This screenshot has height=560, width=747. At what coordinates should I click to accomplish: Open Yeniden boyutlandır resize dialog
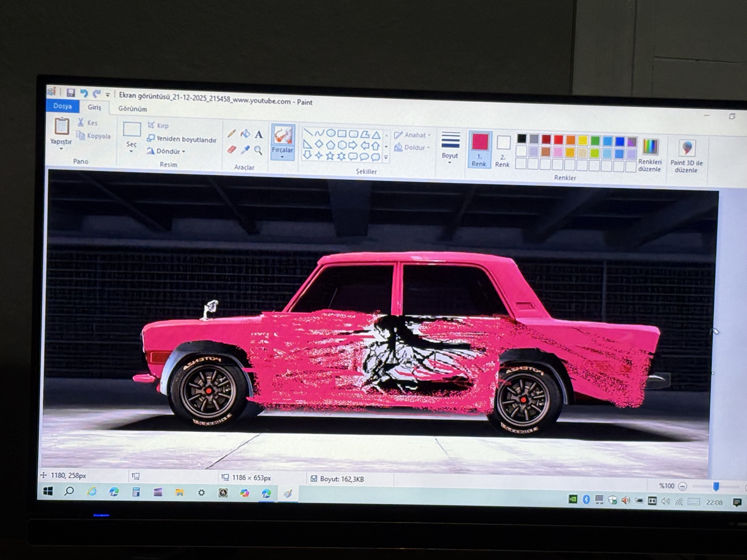(x=182, y=139)
